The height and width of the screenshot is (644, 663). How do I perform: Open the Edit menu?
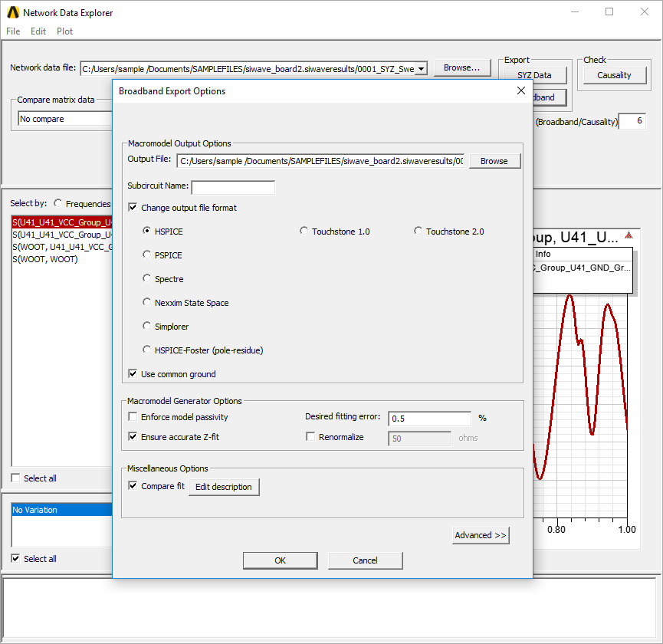pyautogui.click(x=38, y=31)
